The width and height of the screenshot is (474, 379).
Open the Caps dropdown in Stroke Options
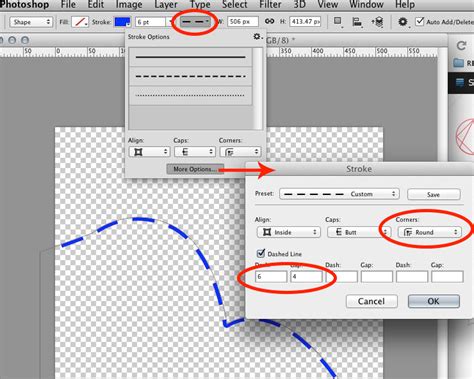click(x=195, y=152)
